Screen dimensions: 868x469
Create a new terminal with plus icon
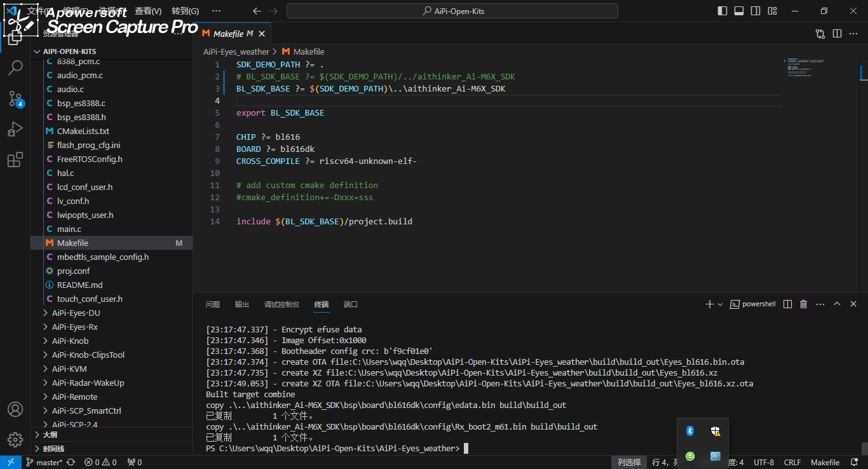710,304
